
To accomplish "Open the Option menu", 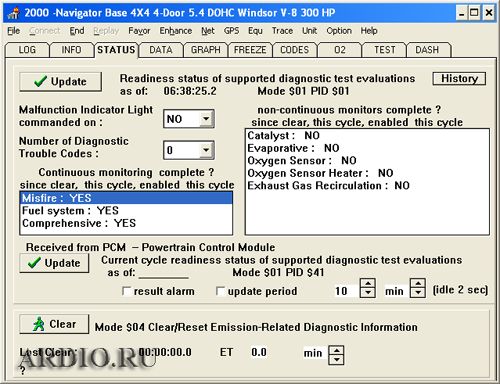I will pos(339,31).
